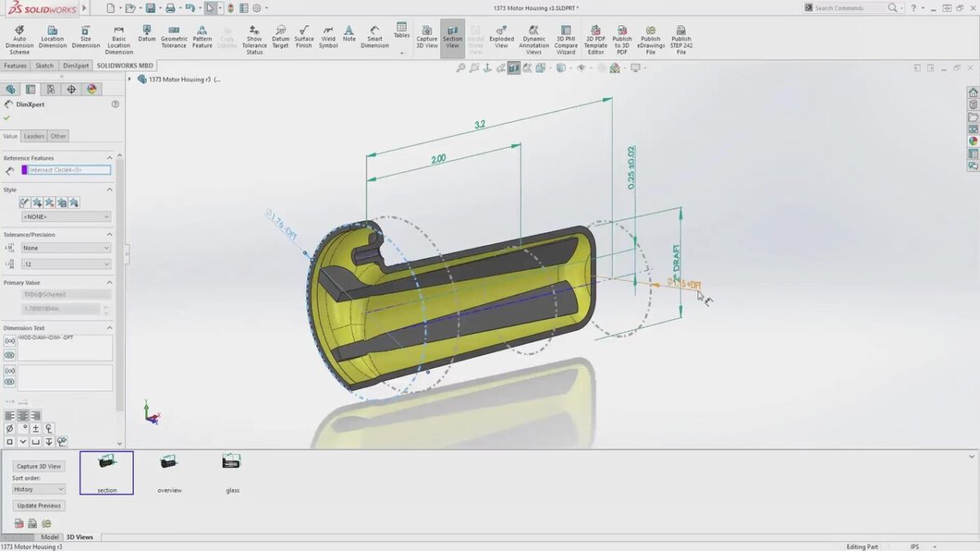Open the 3D PDF Template Editor
980x551 pixels.
(x=595, y=39)
